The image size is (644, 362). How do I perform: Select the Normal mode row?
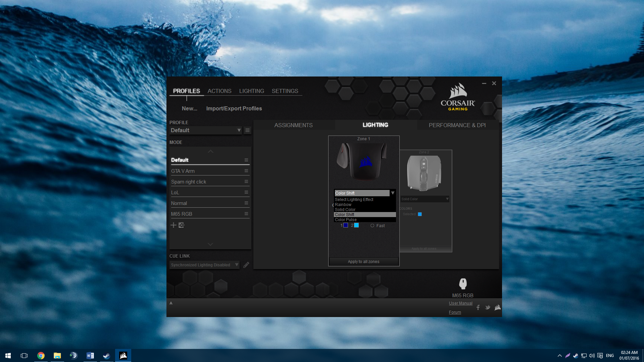tap(210, 203)
